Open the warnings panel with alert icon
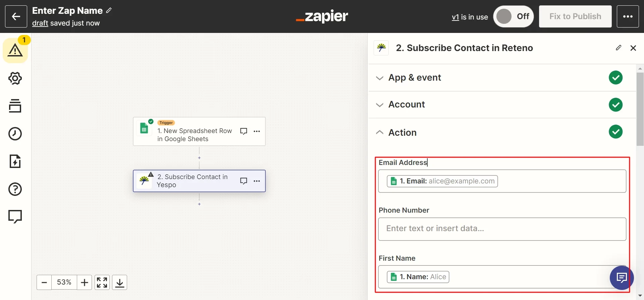Screen dimensions: 644x300 (15, 50)
